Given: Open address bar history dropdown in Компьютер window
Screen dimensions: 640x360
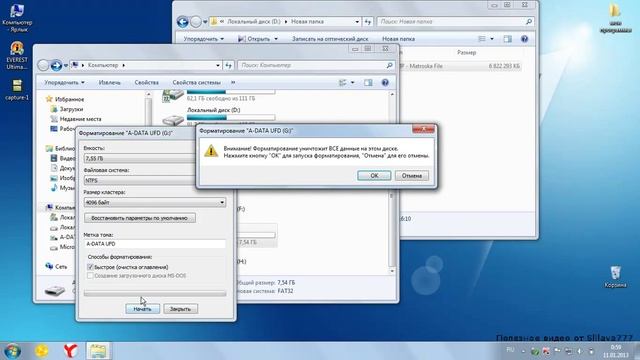Looking at the screenshot, I should pyautogui.click(x=218, y=65).
